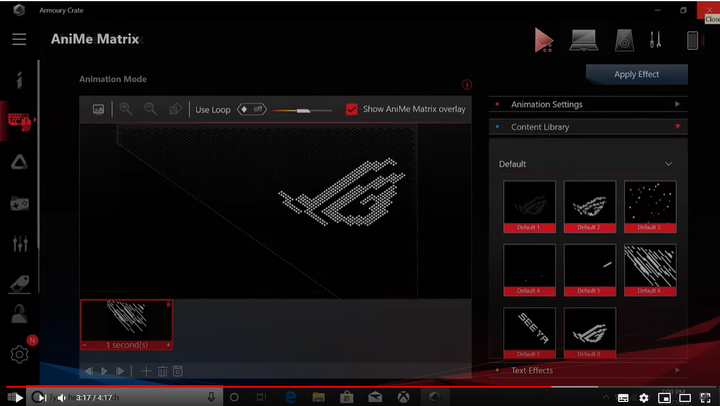Select the Default 3 animation thumbnail

[650, 206]
